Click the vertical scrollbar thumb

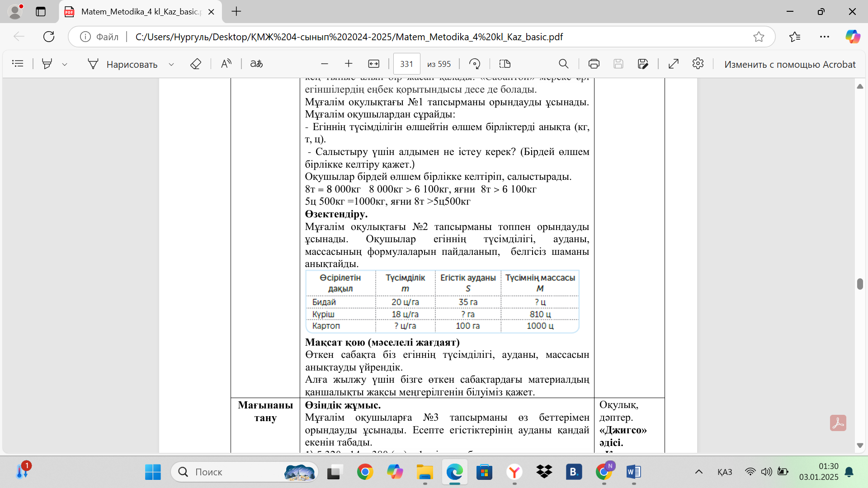(x=860, y=284)
